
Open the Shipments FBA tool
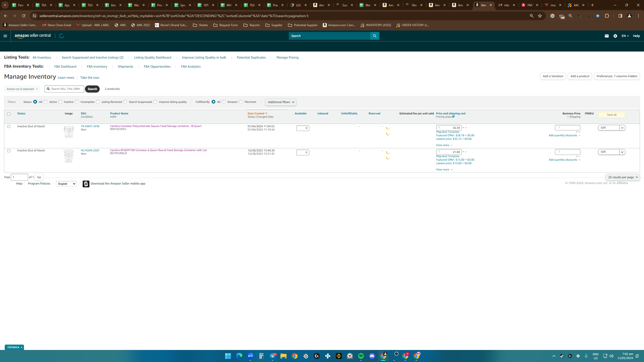126,67
